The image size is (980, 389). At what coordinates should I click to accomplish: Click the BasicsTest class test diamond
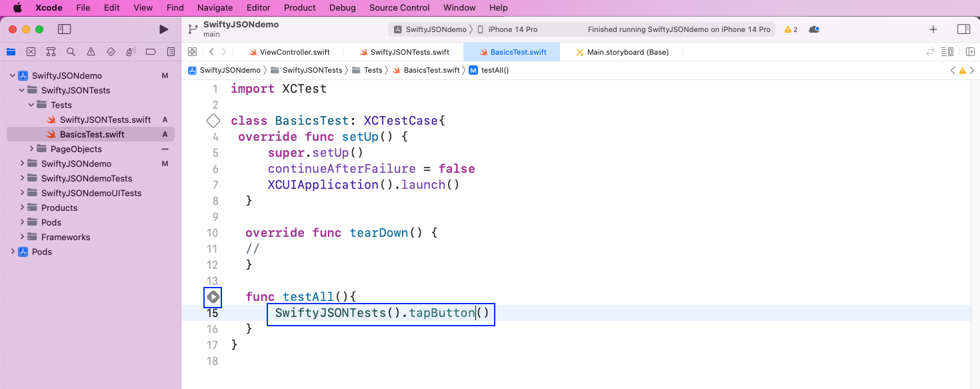(213, 121)
